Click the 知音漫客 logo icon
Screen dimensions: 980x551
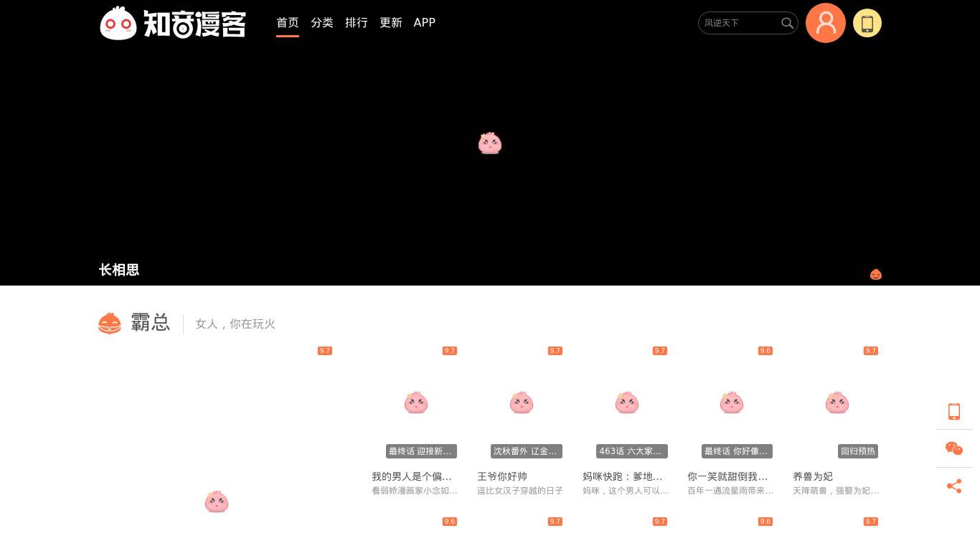pos(118,23)
